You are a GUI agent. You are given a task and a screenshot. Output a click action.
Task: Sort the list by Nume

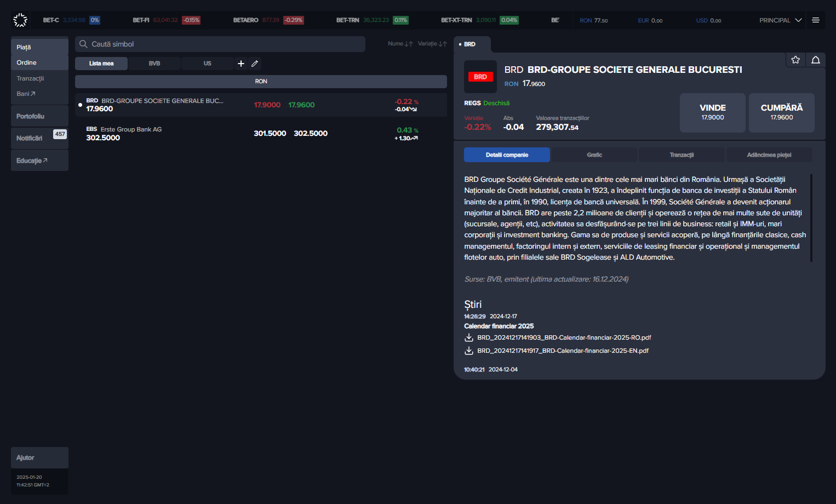400,44
